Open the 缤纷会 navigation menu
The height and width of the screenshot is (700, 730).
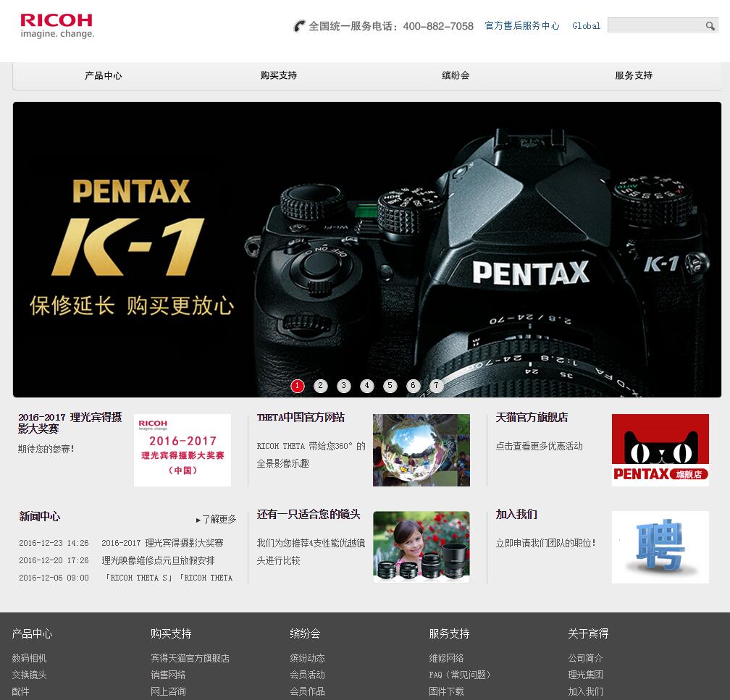point(456,75)
